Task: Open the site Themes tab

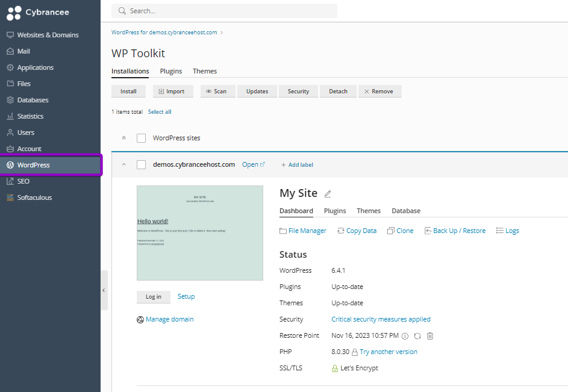Action: [369, 211]
